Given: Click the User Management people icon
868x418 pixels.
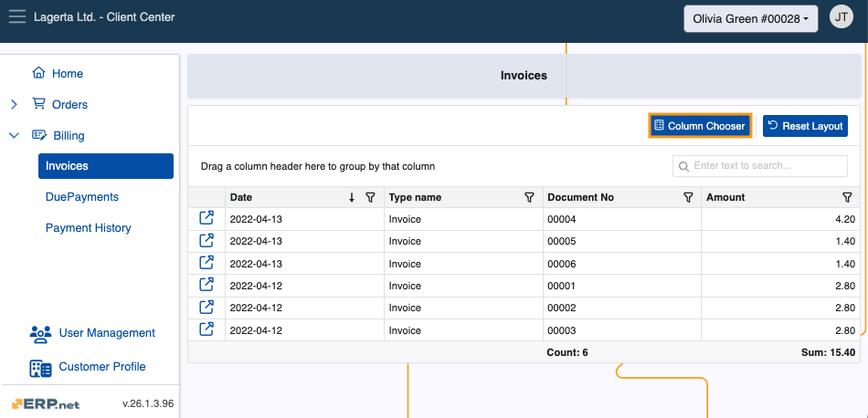Looking at the screenshot, I should (x=40, y=333).
